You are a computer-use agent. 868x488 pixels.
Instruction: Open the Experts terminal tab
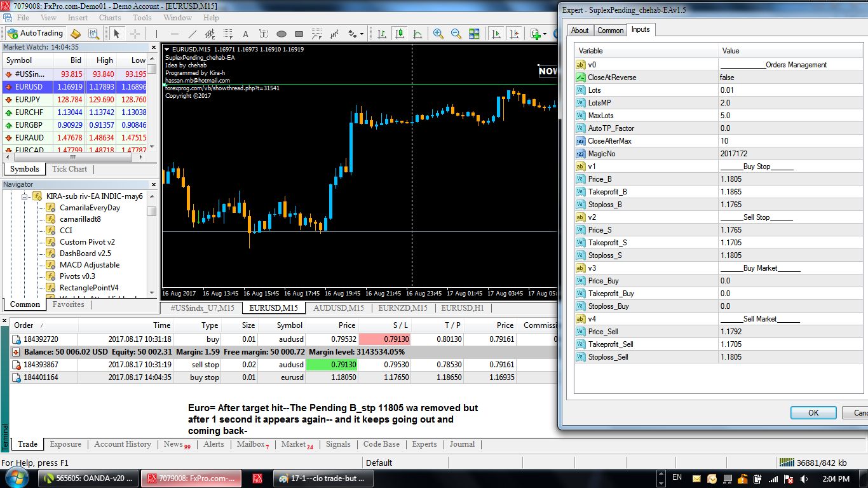(424, 444)
